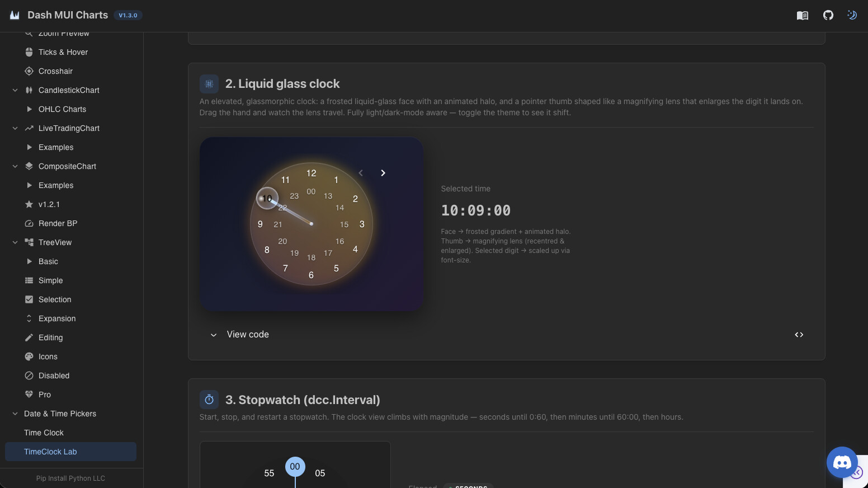Select hour 18 on inner clock ring

pos(312,258)
